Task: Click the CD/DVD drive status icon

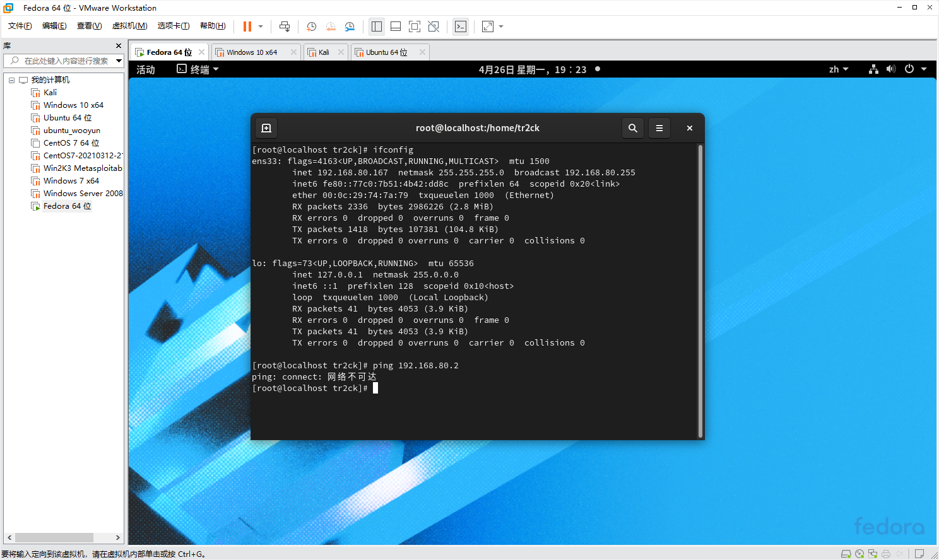Action: click(x=859, y=554)
